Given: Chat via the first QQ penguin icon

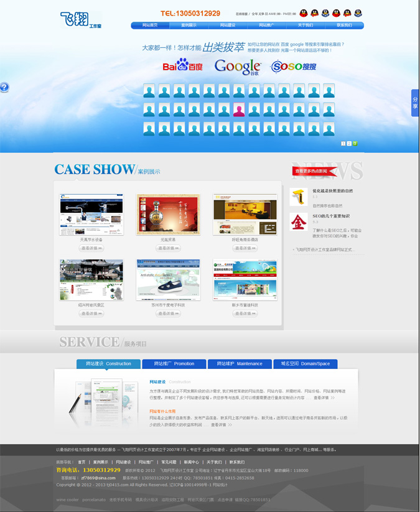Looking at the screenshot, I should pos(304,13).
